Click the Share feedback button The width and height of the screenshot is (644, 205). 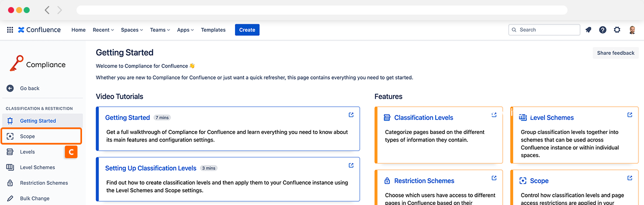[615, 53]
